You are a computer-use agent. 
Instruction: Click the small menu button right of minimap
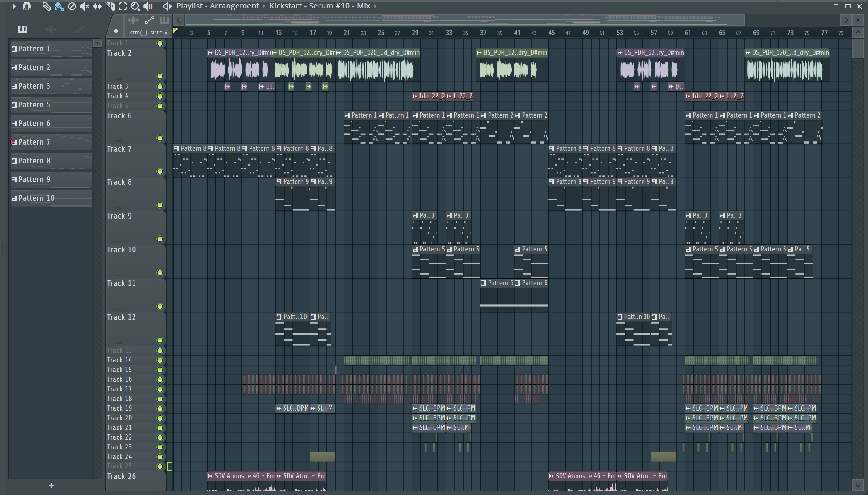point(858,20)
